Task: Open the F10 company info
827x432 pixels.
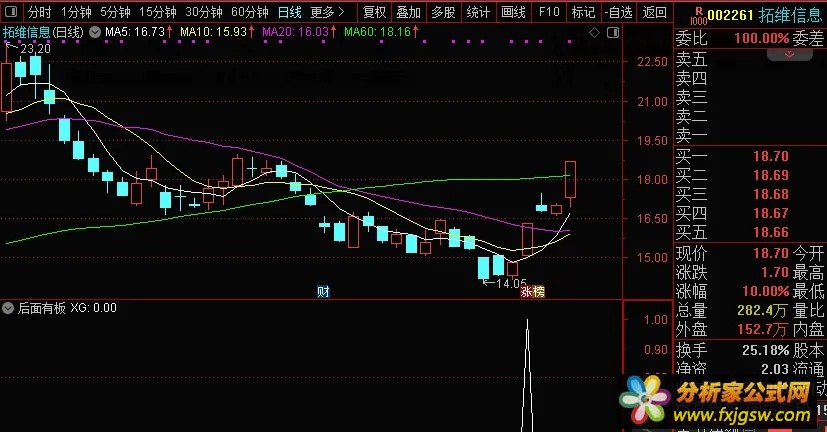Action: pyautogui.click(x=549, y=12)
